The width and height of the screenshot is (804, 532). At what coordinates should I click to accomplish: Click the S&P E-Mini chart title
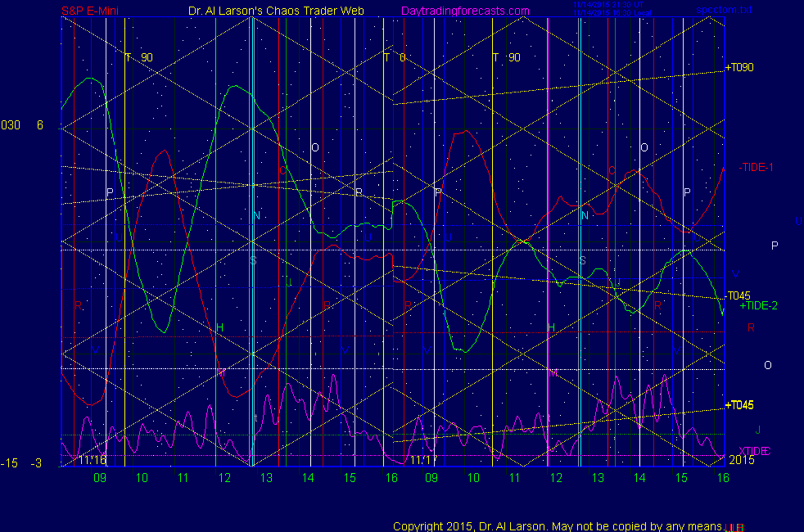click(x=96, y=11)
